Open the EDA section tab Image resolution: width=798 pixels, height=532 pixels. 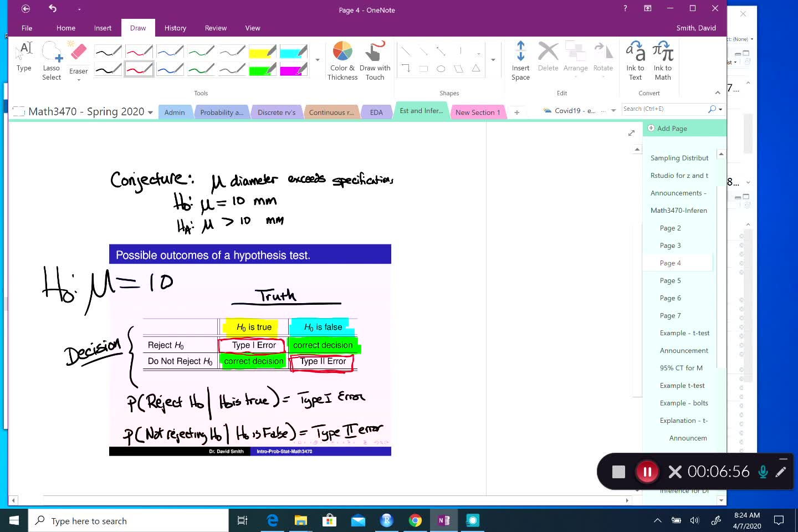(376, 112)
